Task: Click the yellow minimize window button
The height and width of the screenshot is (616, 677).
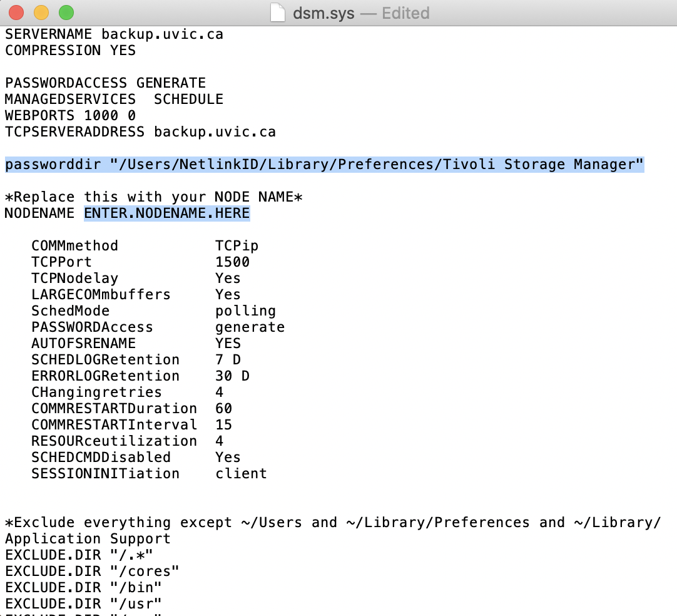Action: click(x=41, y=13)
